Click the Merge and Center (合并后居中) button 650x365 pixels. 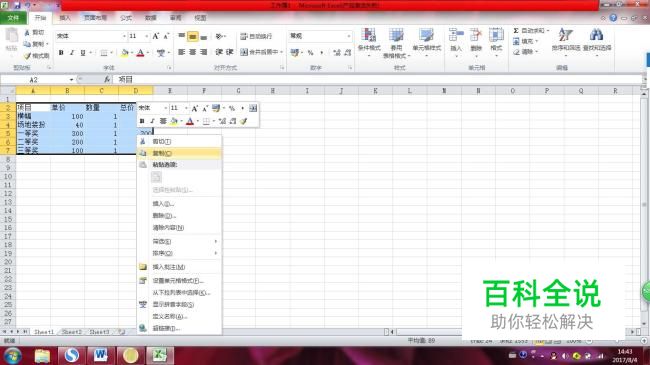tap(259, 52)
